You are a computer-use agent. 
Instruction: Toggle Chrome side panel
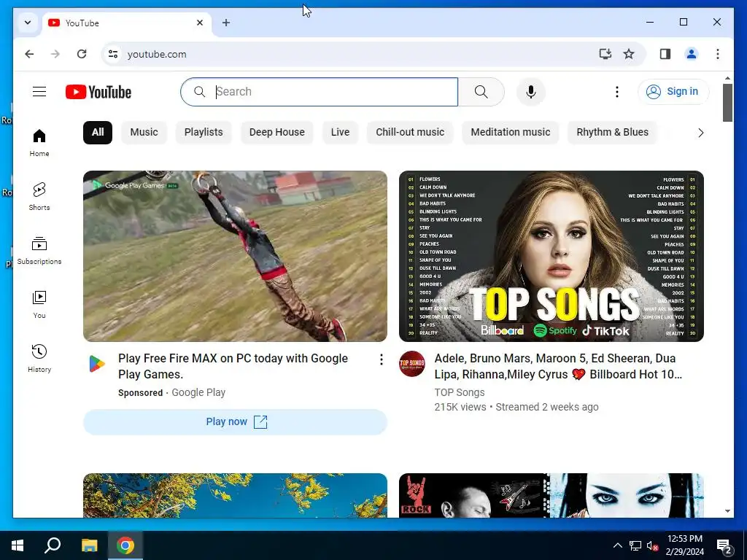pos(665,54)
